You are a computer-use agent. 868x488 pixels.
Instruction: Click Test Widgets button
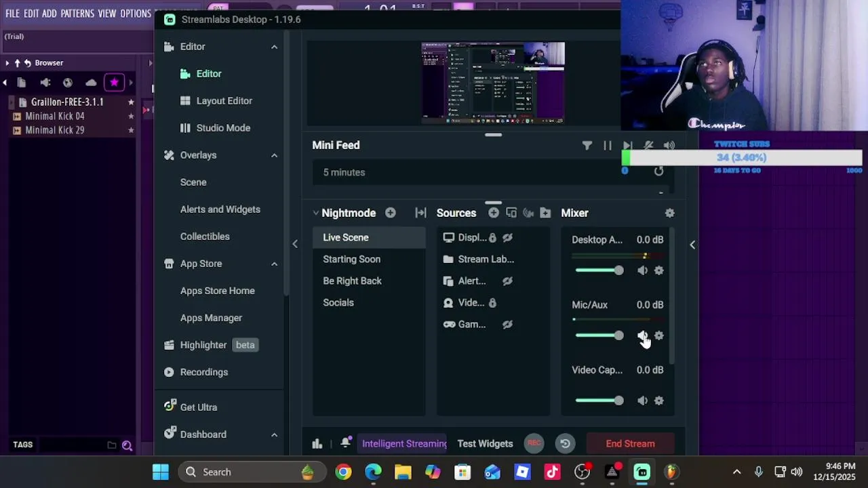click(x=485, y=443)
